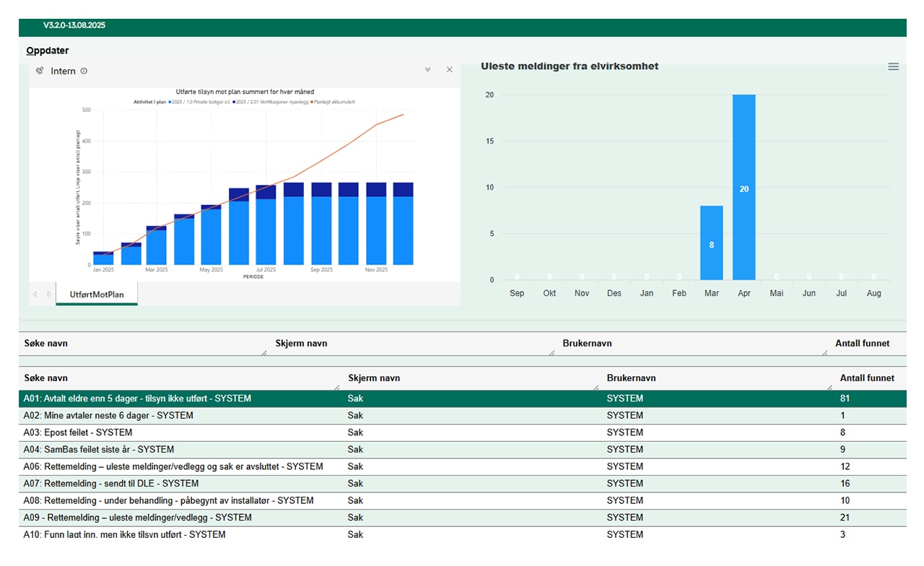This screenshot has height=566, width=924.
Task: Go to next report page arrow
Action: click(x=49, y=294)
